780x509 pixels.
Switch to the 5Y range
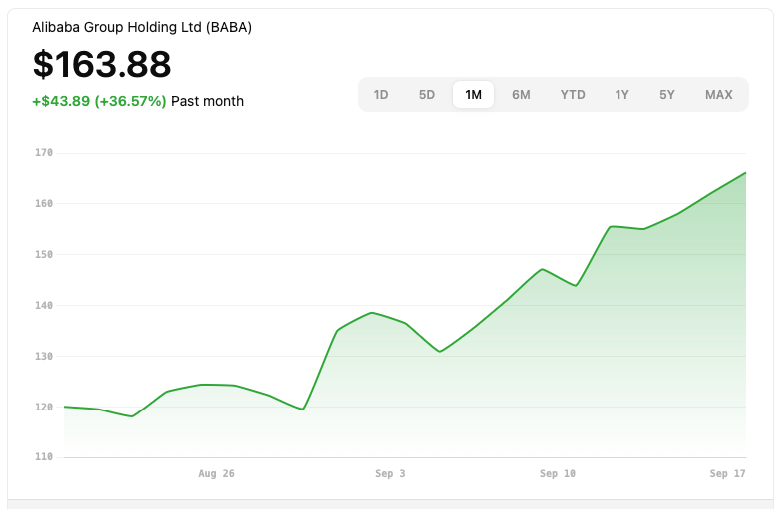point(667,95)
